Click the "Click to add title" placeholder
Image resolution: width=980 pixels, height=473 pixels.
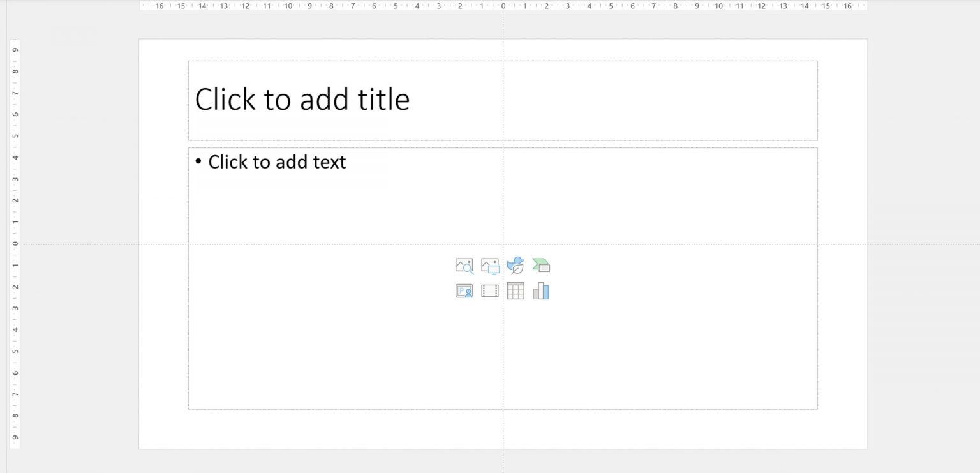302,100
